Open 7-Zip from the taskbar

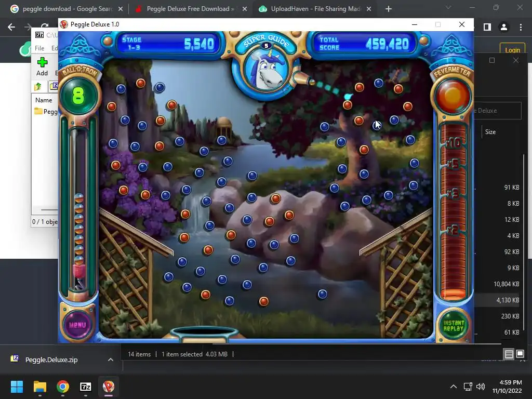86,387
